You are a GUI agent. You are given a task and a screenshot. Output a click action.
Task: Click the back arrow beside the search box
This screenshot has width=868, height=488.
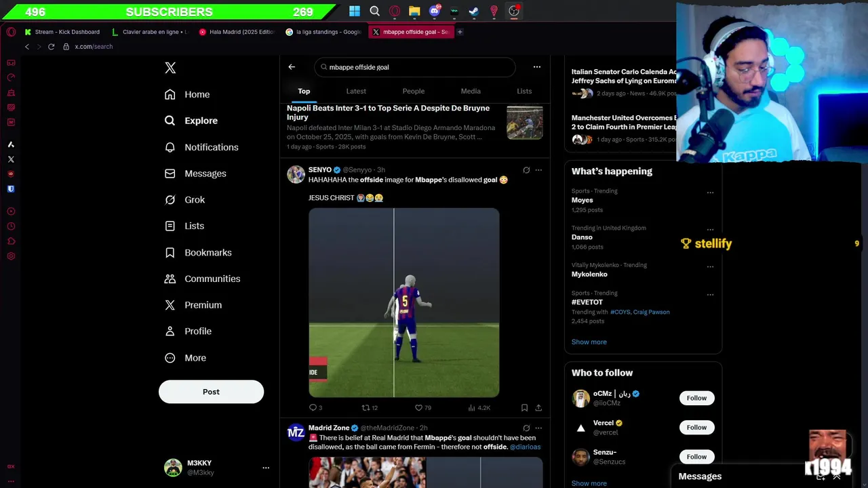pyautogui.click(x=292, y=67)
